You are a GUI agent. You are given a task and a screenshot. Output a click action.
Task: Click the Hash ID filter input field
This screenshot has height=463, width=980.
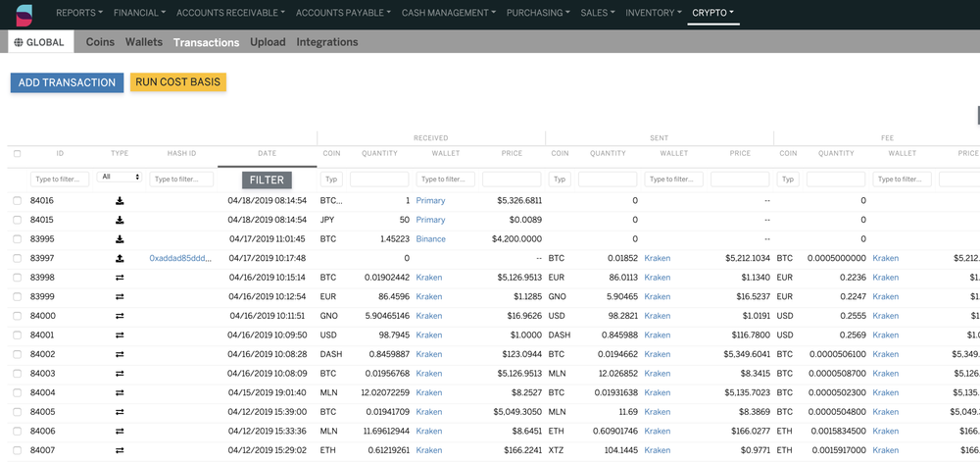pyautogui.click(x=181, y=179)
